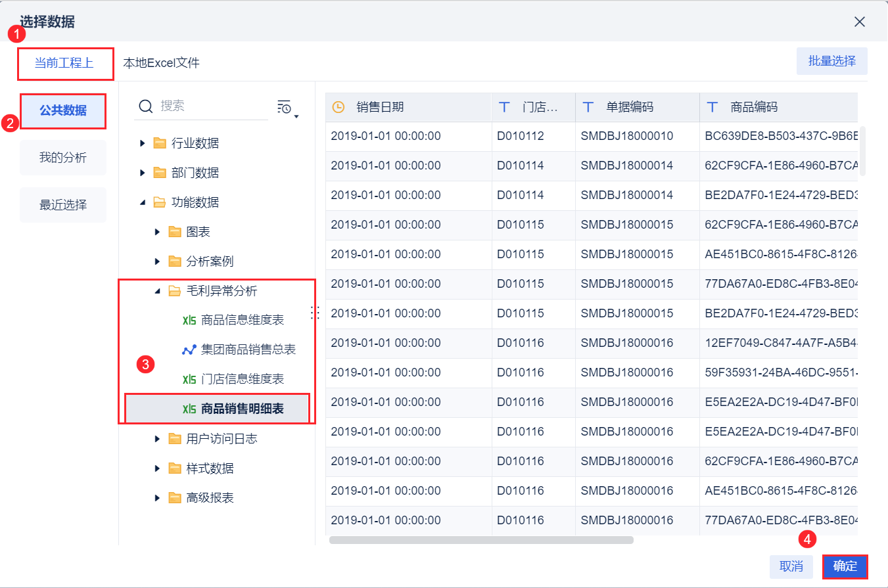Select the 最近选择 side tab
Viewport: 888px width, 588px height.
pyautogui.click(x=63, y=205)
